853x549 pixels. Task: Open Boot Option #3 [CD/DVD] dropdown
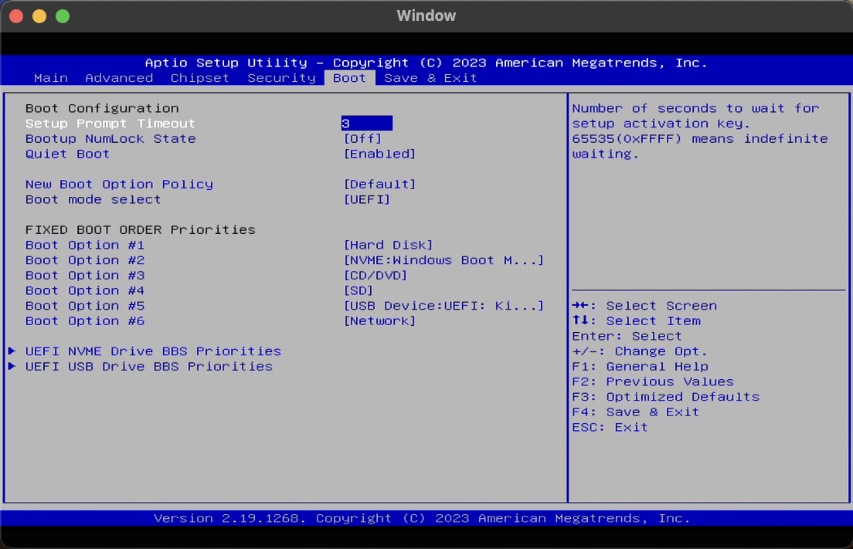pyautogui.click(x=375, y=276)
